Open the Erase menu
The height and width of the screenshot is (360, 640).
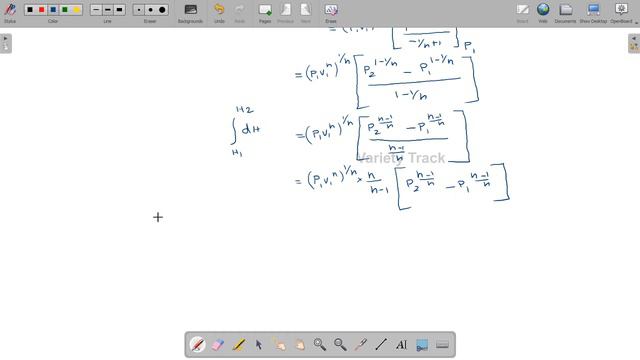coord(331,13)
